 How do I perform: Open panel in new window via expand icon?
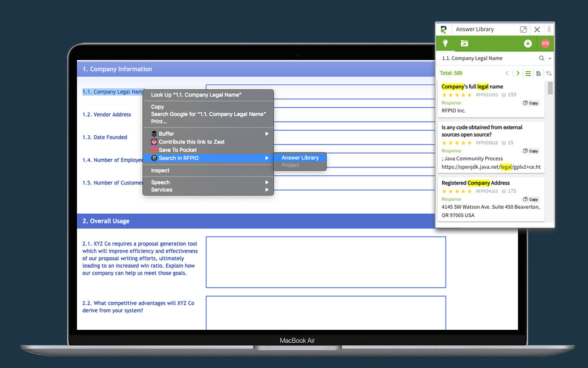pos(523,29)
